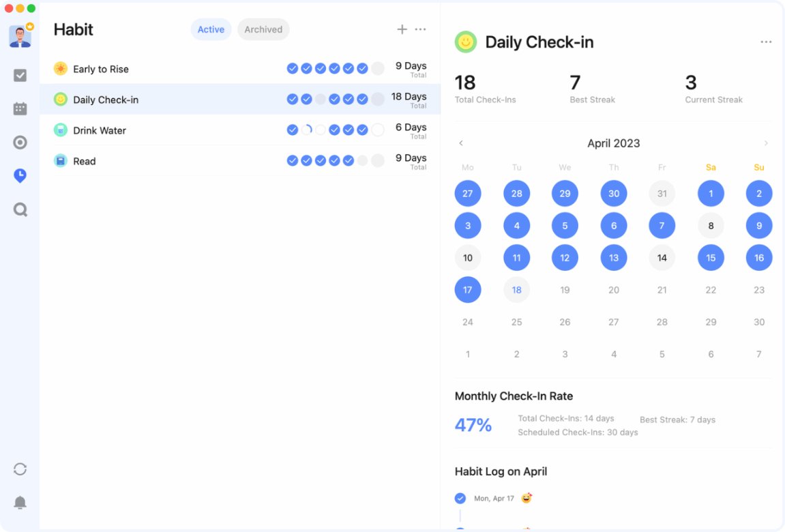
Task: Check off Early to Rise for today
Action: (378, 68)
